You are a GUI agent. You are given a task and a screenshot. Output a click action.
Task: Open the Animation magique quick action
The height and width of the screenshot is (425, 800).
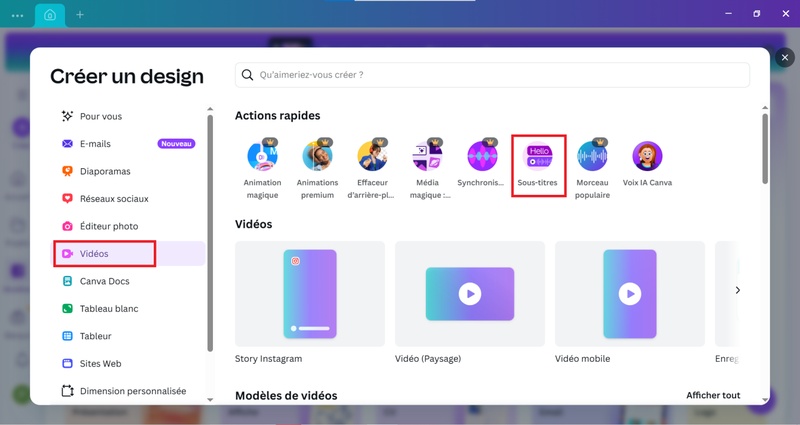coord(262,156)
